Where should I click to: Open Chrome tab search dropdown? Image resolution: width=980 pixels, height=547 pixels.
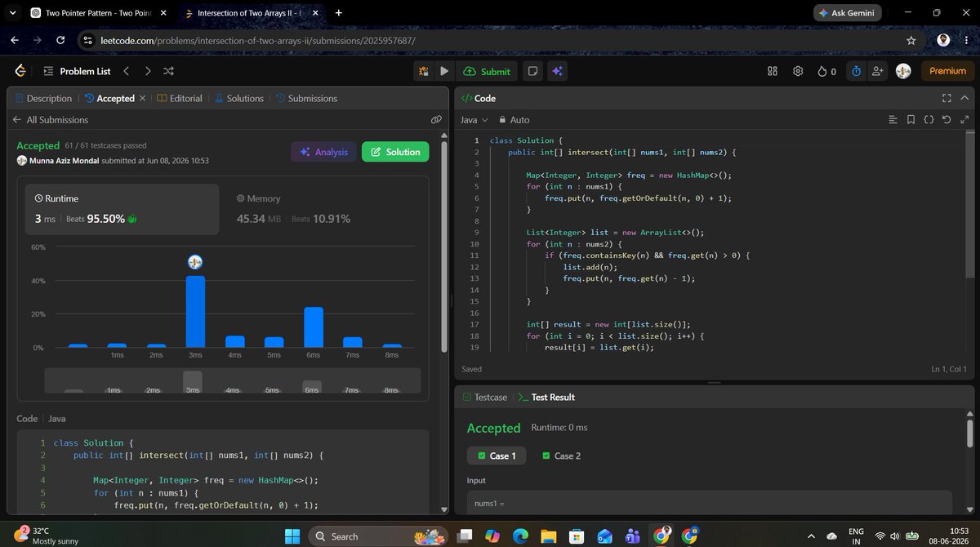12,12
